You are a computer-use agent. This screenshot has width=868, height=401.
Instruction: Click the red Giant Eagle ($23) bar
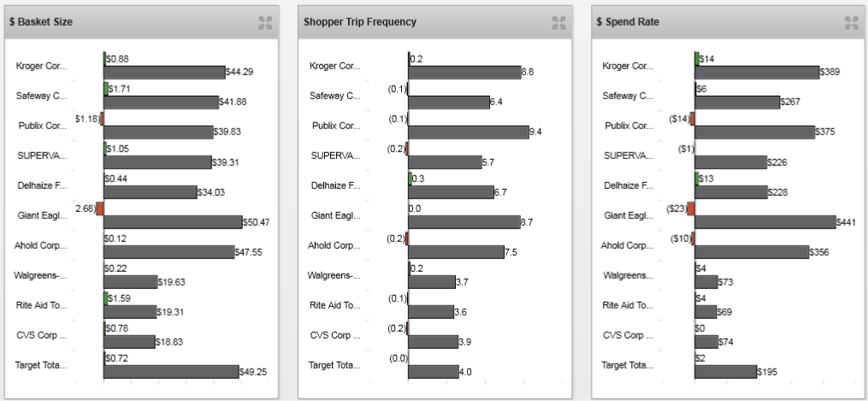pyautogui.click(x=690, y=208)
